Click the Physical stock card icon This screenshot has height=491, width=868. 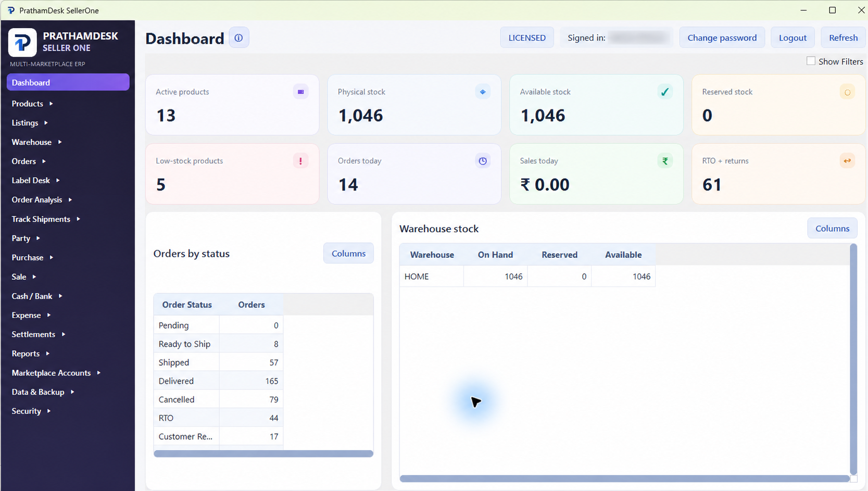[483, 92]
